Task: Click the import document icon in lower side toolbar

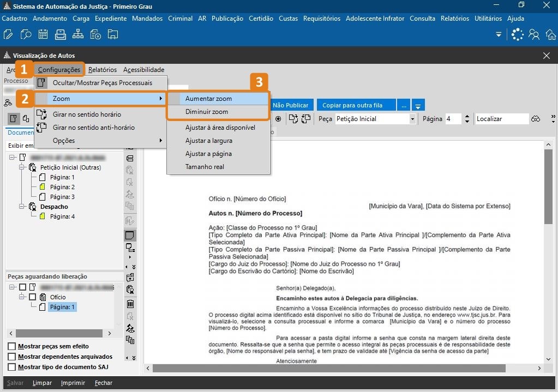Action: coord(130,277)
